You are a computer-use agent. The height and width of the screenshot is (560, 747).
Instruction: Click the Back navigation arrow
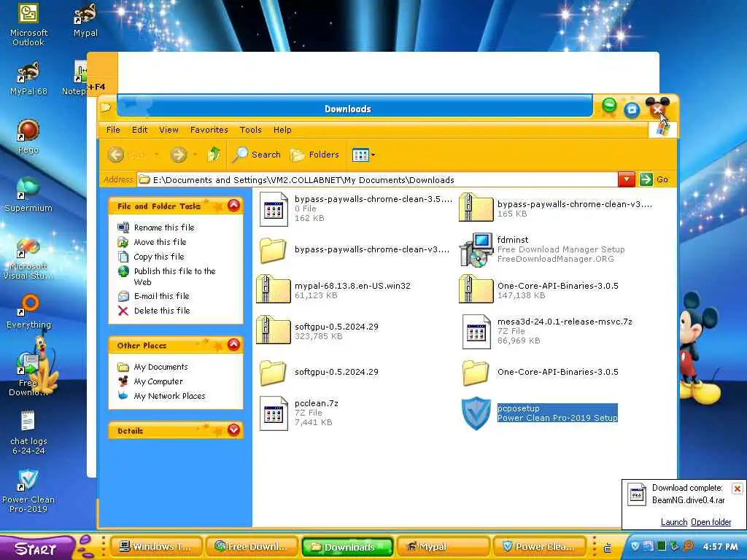[x=116, y=155]
